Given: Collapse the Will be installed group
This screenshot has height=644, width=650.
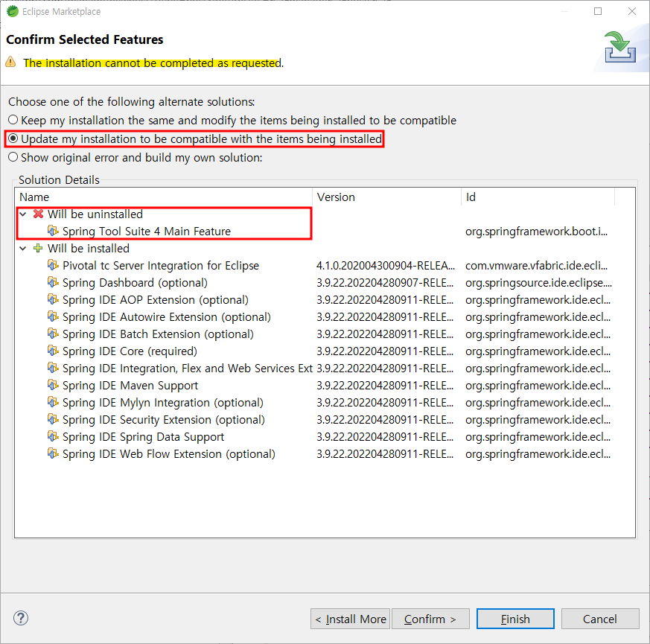Looking at the screenshot, I should [x=23, y=249].
